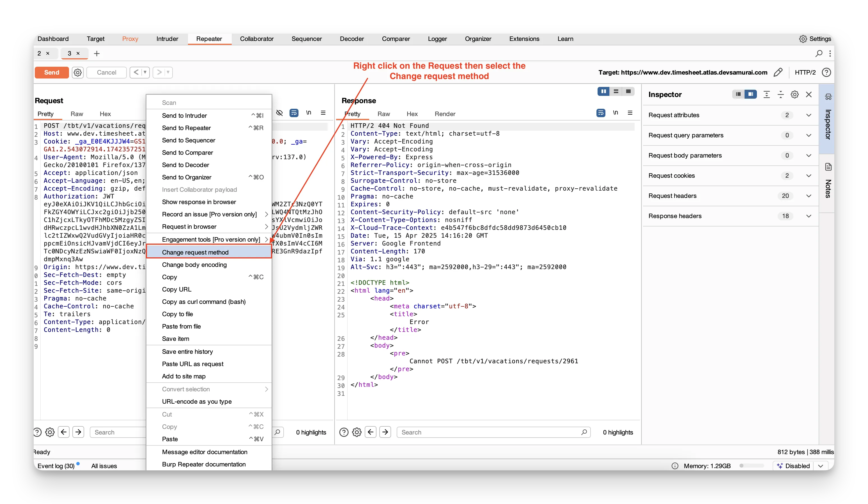Open Response search settings gear

(x=357, y=433)
